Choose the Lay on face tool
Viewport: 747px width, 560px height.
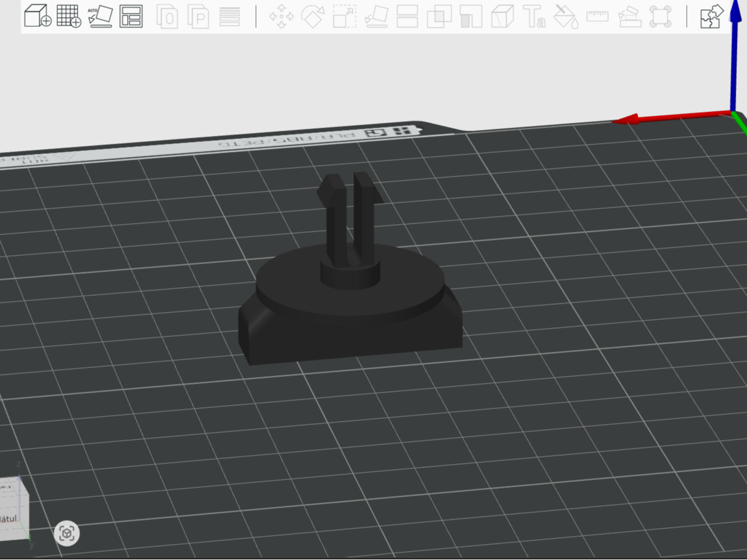point(376,16)
